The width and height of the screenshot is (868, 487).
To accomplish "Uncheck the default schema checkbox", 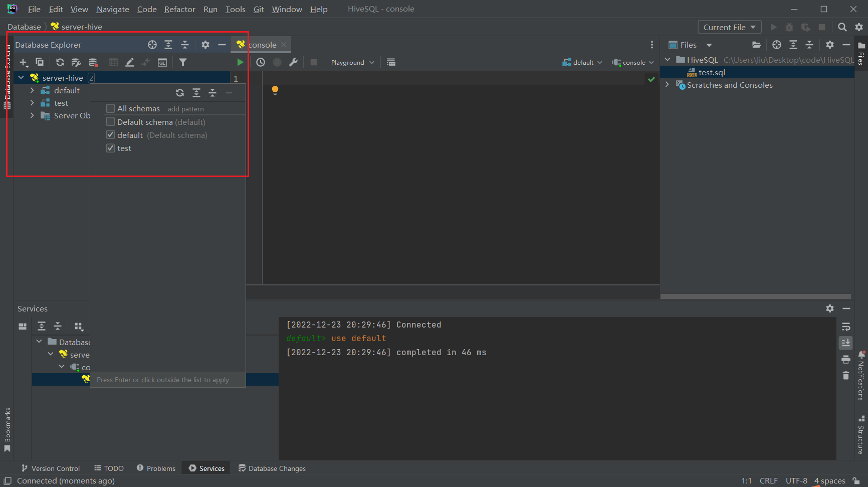I will pyautogui.click(x=111, y=135).
